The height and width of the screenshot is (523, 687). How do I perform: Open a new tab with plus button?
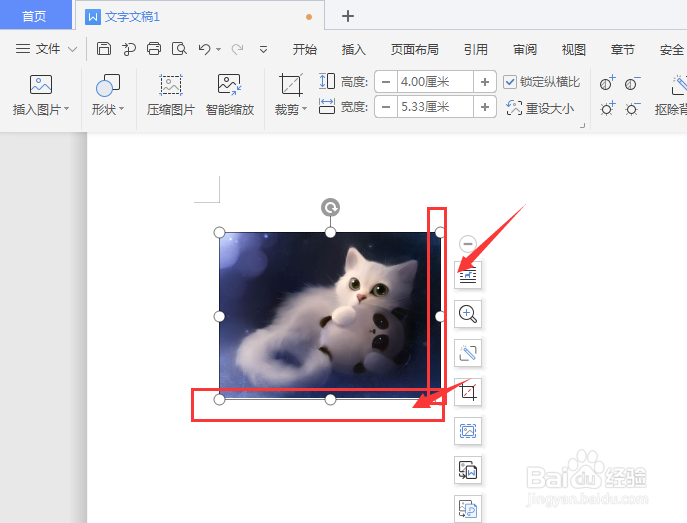pos(347,16)
